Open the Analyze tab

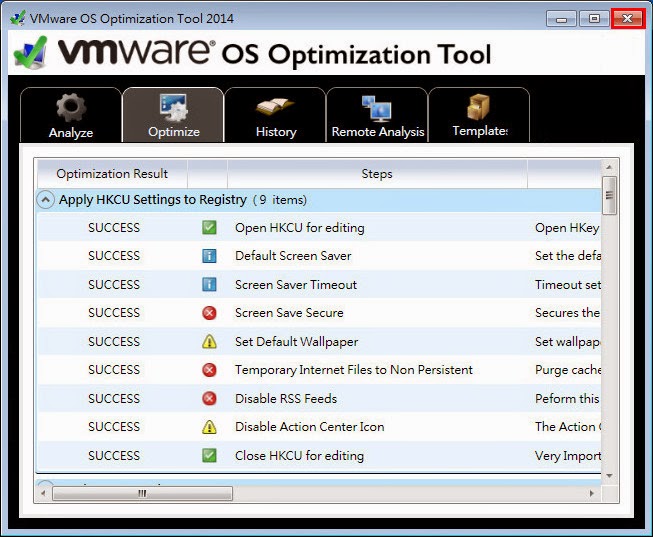coord(71,115)
